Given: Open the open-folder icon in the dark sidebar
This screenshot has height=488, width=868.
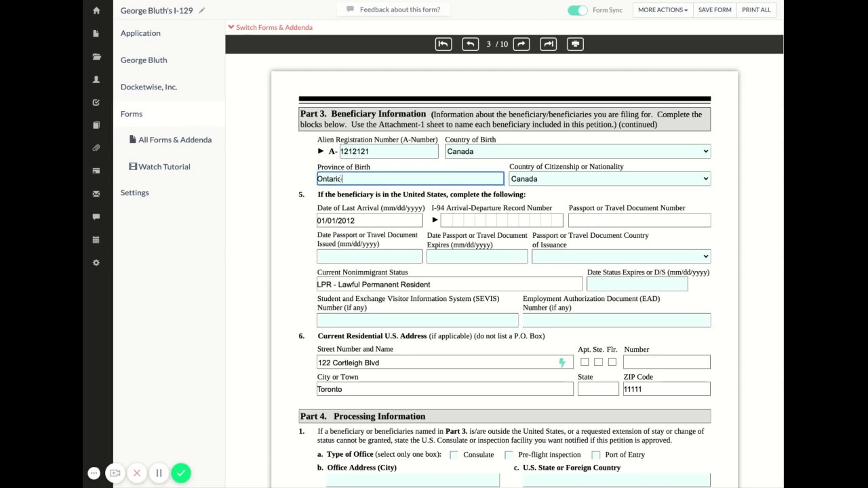Looking at the screenshot, I should click(96, 57).
